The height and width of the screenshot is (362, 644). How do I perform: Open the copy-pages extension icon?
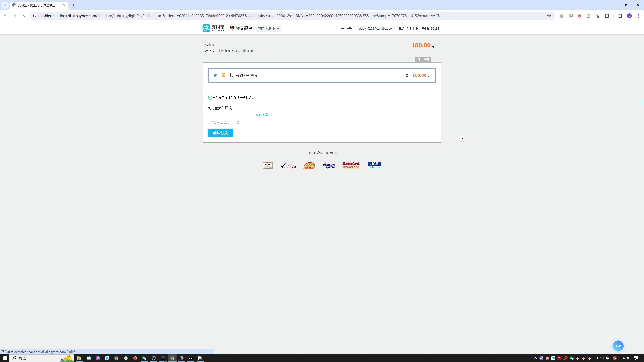click(598, 16)
